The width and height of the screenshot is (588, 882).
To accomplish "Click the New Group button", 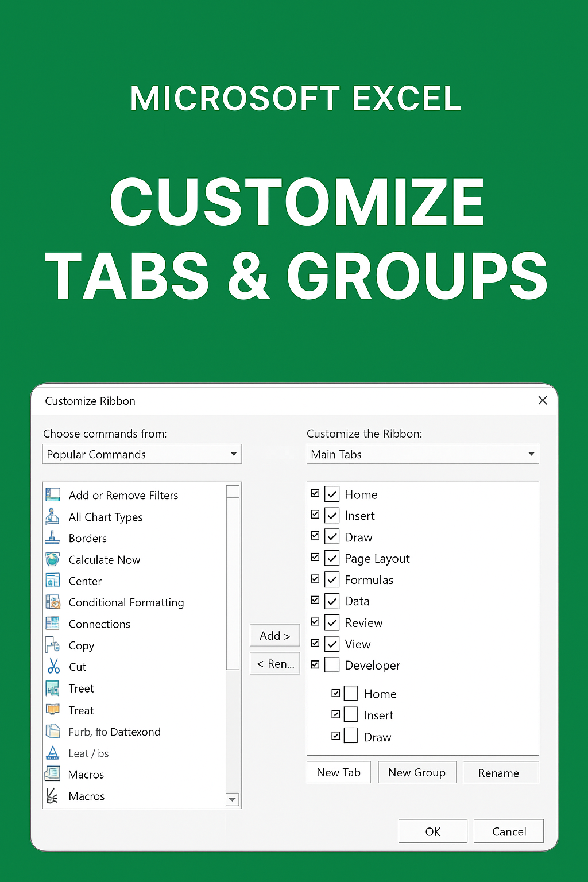I will click(x=417, y=772).
